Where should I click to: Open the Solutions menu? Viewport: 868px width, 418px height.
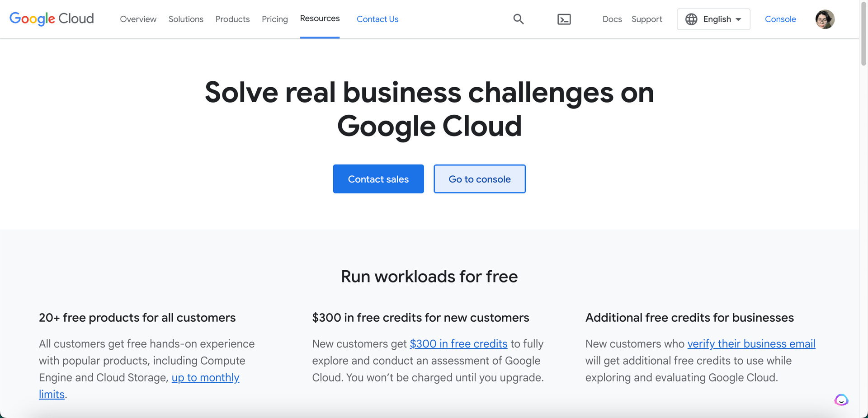(x=186, y=19)
